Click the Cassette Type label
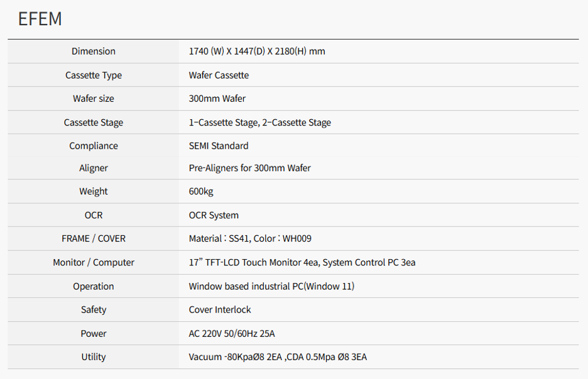Viewport: 588px width, 379px height. coord(94,75)
